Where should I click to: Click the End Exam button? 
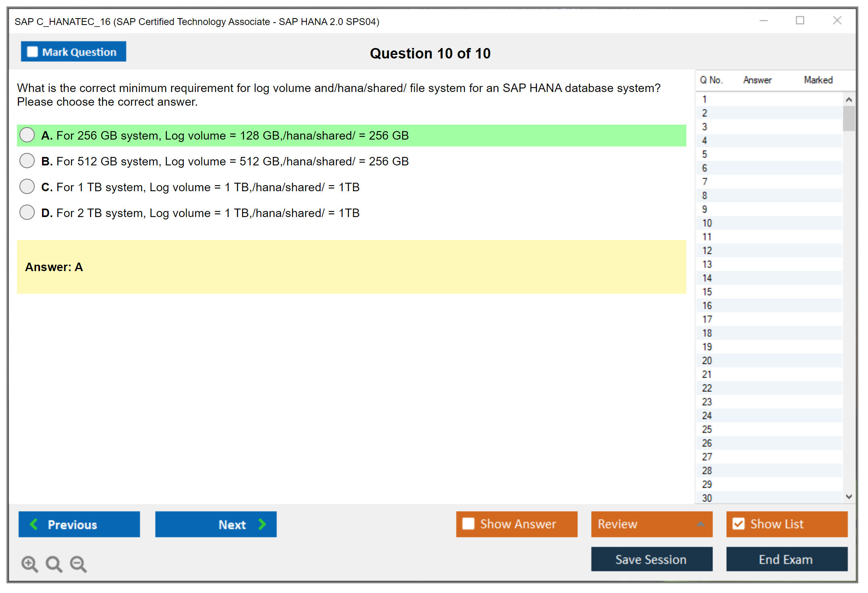[x=786, y=559]
